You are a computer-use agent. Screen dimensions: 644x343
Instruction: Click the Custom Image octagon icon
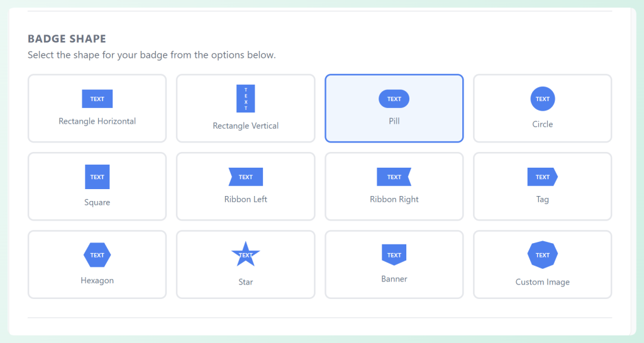[x=542, y=255]
